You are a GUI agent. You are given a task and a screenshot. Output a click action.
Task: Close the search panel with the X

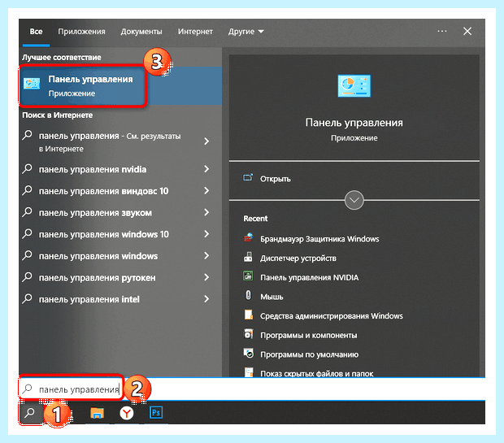tap(467, 31)
